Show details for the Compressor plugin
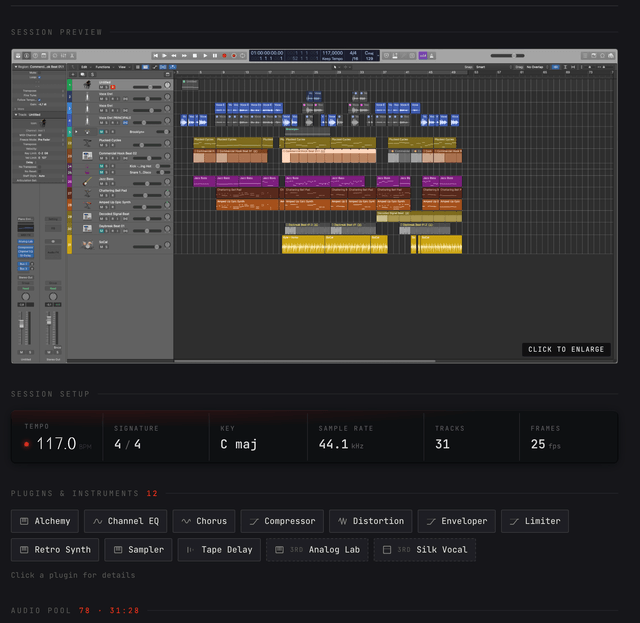640x623 pixels. click(x=282, y=521)
